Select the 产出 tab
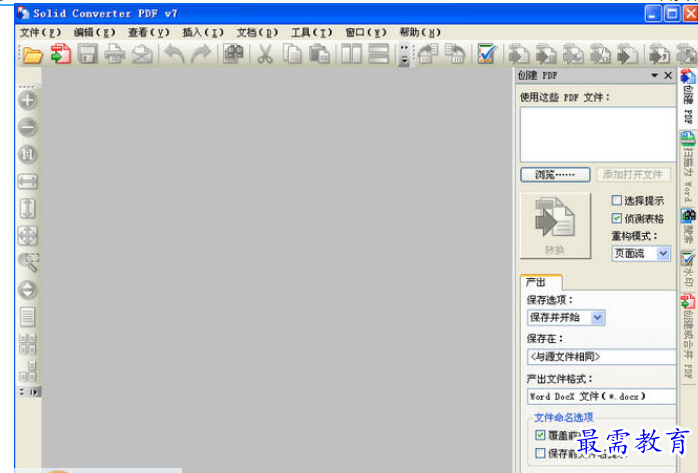 (x=541, y=282)
